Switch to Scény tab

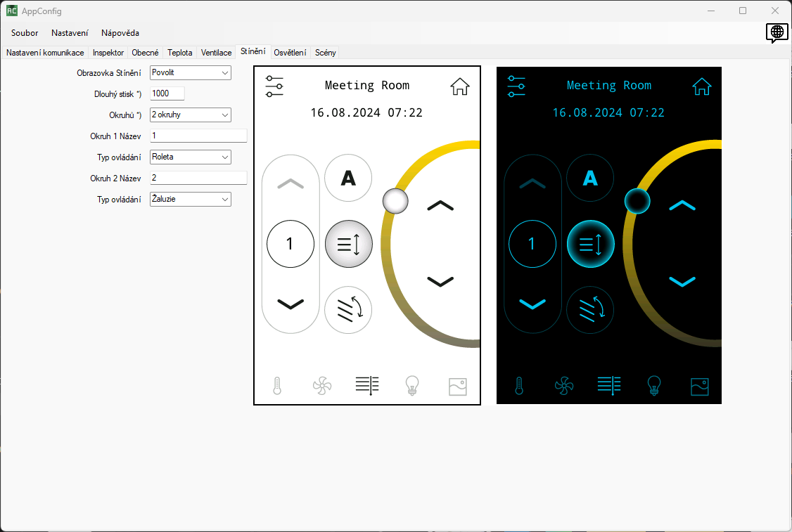pos(325,53)
